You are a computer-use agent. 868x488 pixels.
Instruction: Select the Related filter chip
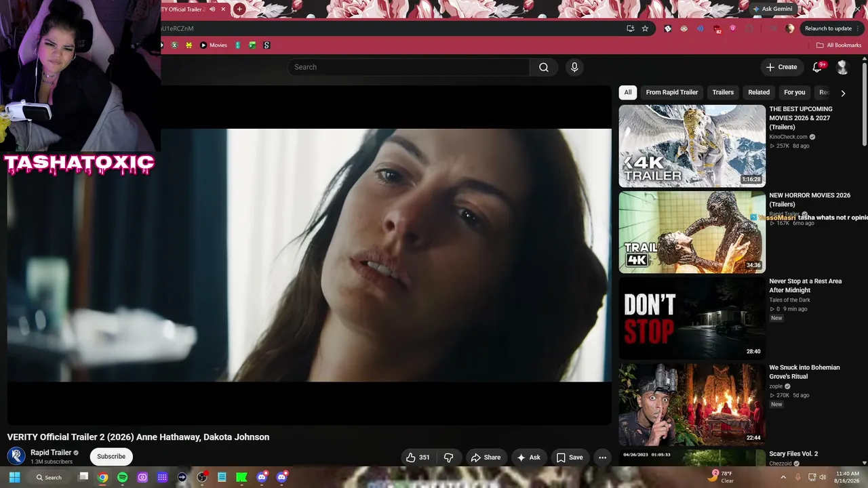[x=759, y=92]
